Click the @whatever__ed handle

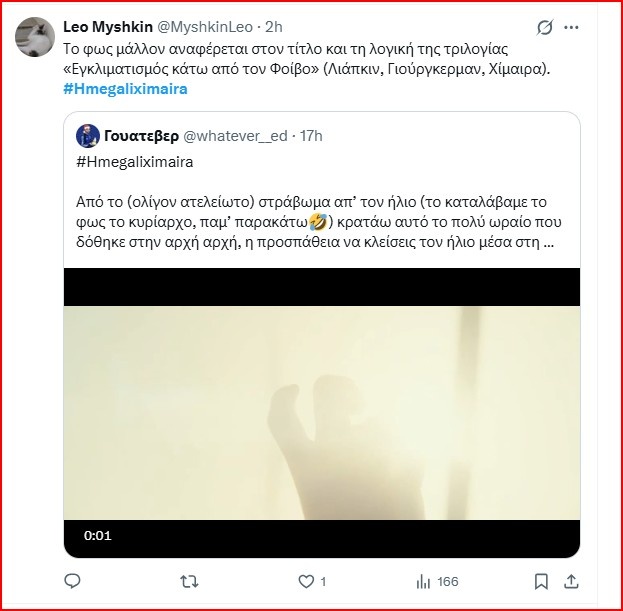click(x=244, y=136)
